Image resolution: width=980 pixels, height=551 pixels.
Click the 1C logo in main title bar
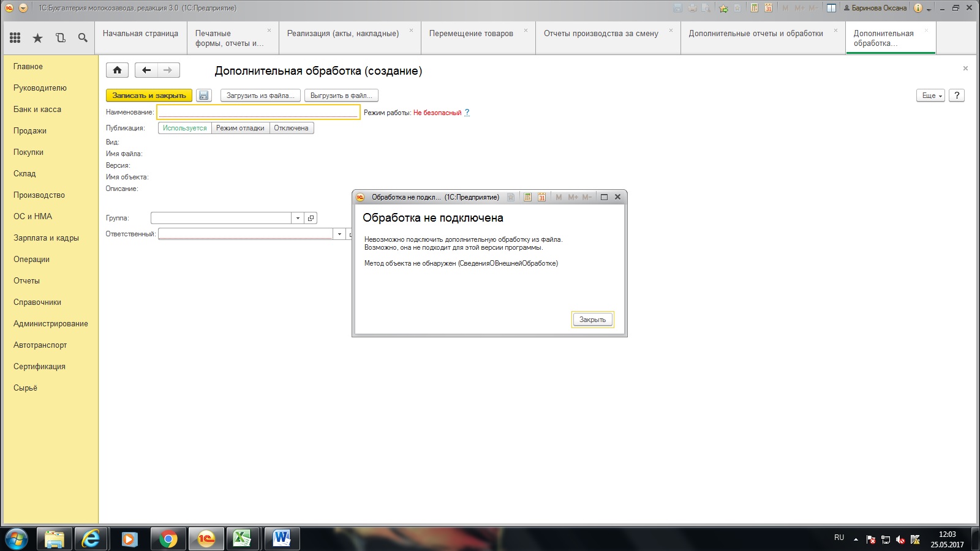click(9, 8)
